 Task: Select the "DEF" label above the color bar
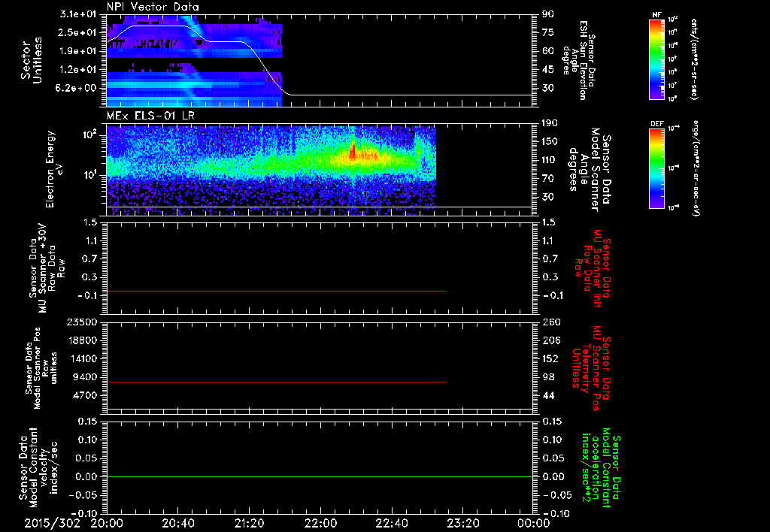coord(656,124)
